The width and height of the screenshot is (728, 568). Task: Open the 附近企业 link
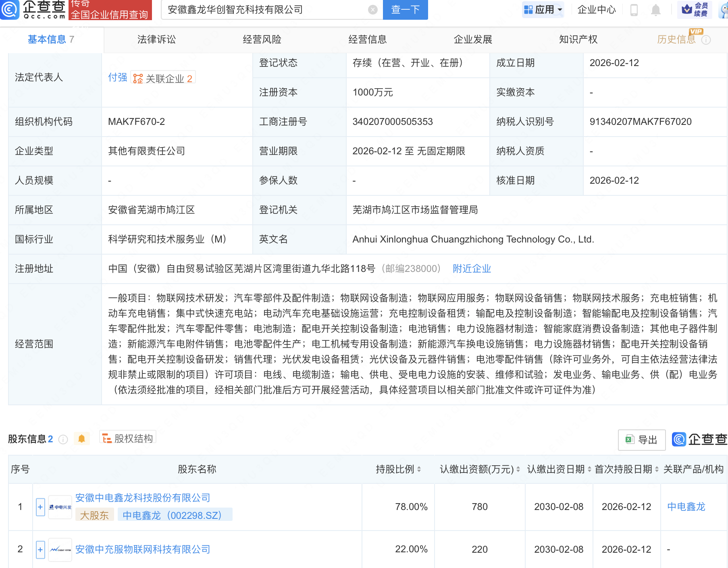(x=472, y=268)
